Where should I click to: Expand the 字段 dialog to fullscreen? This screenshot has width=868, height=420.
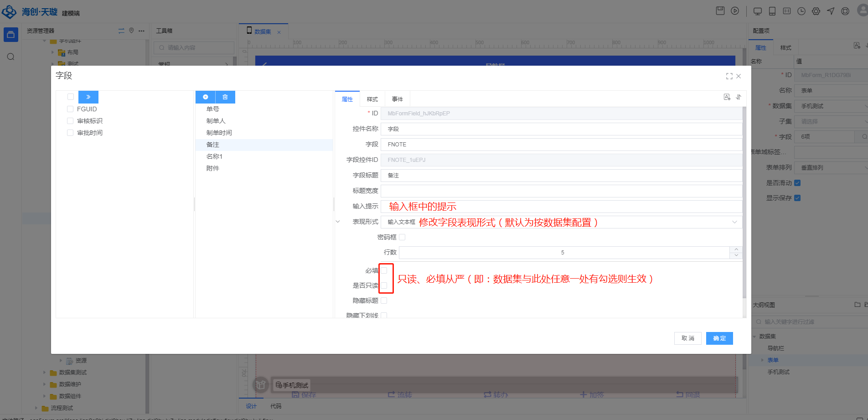(729, 76)
